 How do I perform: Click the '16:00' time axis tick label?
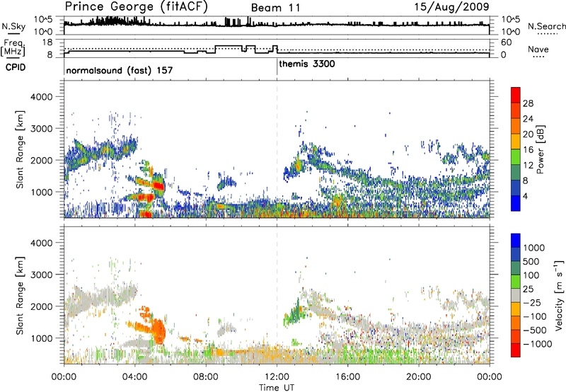point(347,377)
